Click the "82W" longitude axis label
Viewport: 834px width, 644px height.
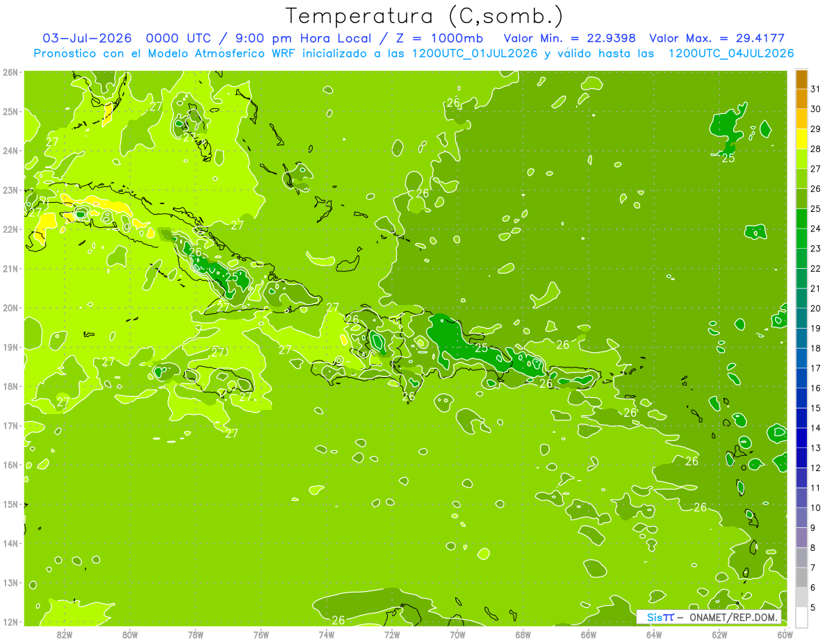point(65,635)
